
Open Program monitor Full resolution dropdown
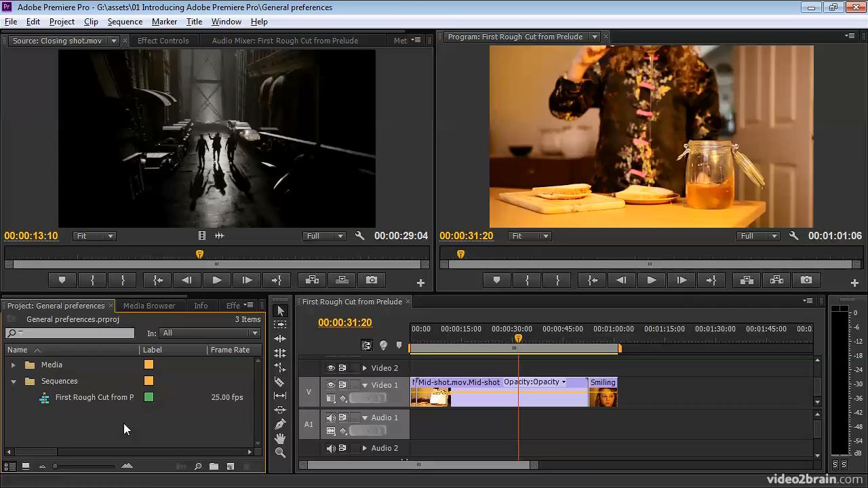(x=759, y=236)
